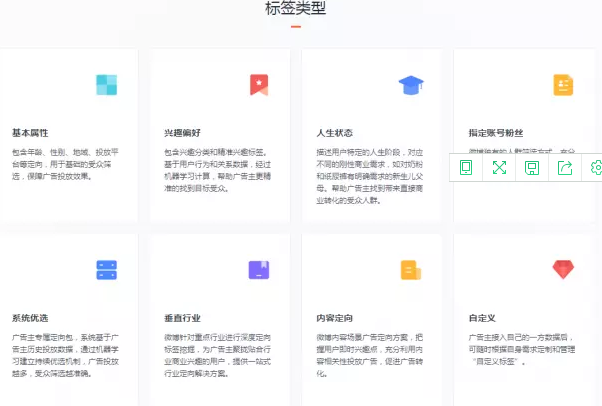Click description text starting 广告主专属定向包
This screenshot has height=406, width=602.
tap(65, 355)
